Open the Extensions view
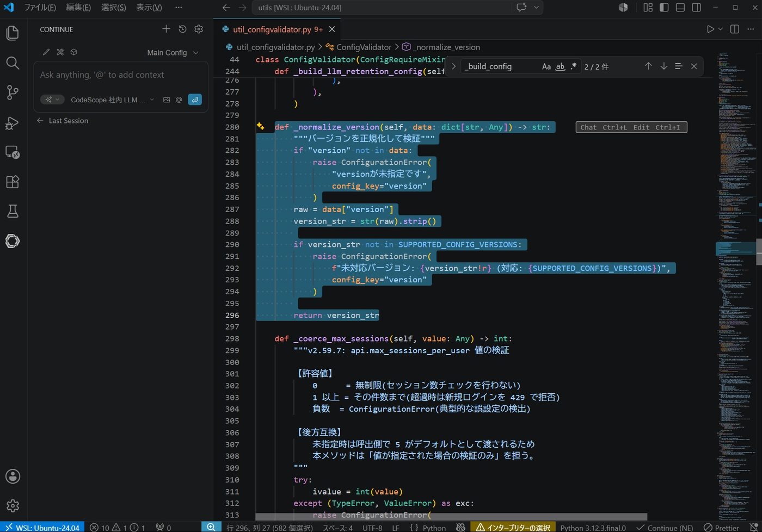The width and height of the screenshot is (762, 532). [x=13, y=182]
